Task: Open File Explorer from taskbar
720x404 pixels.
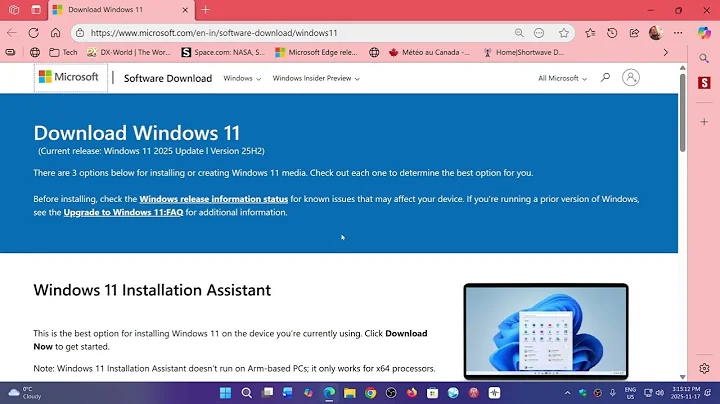Action: 350,393
